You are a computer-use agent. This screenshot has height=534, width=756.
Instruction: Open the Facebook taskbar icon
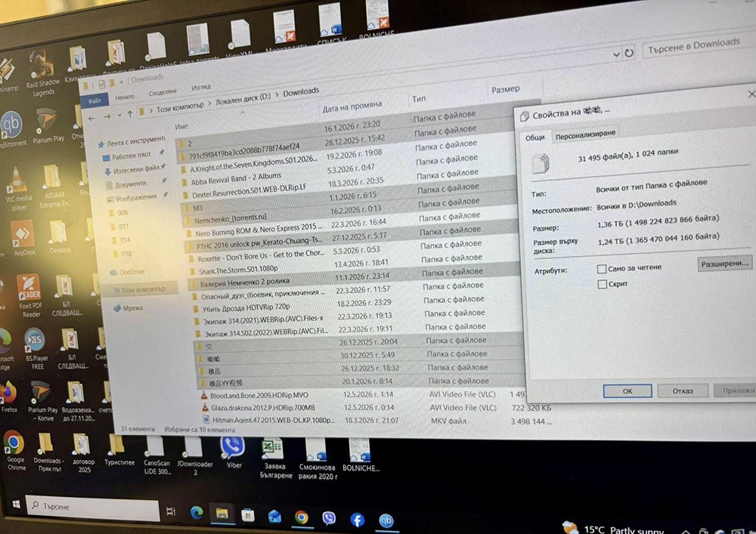[357, 520]
